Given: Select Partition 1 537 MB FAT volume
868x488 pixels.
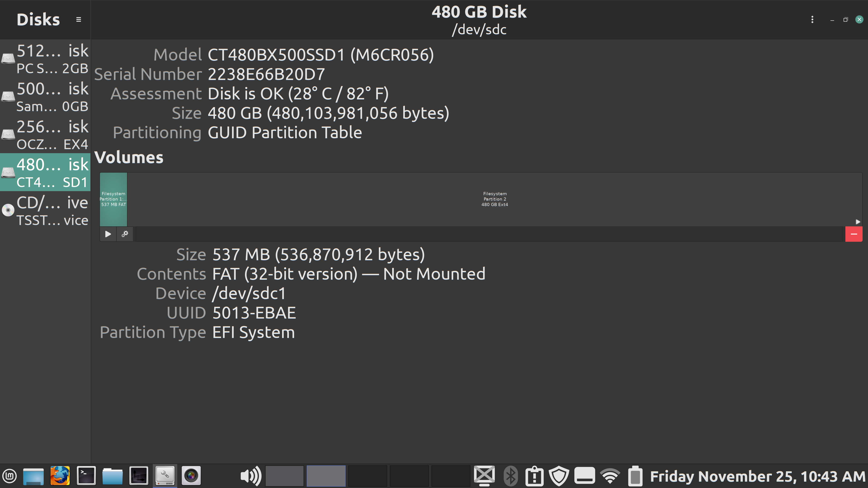Looking at the screenshot, I should (113, 199).
